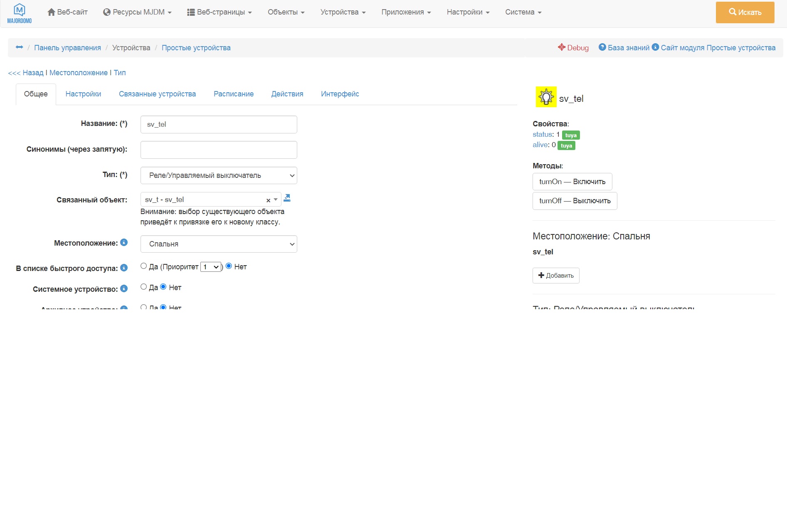Click the status property link
This screenshot has width=787, height=532.
pos(543,134)
